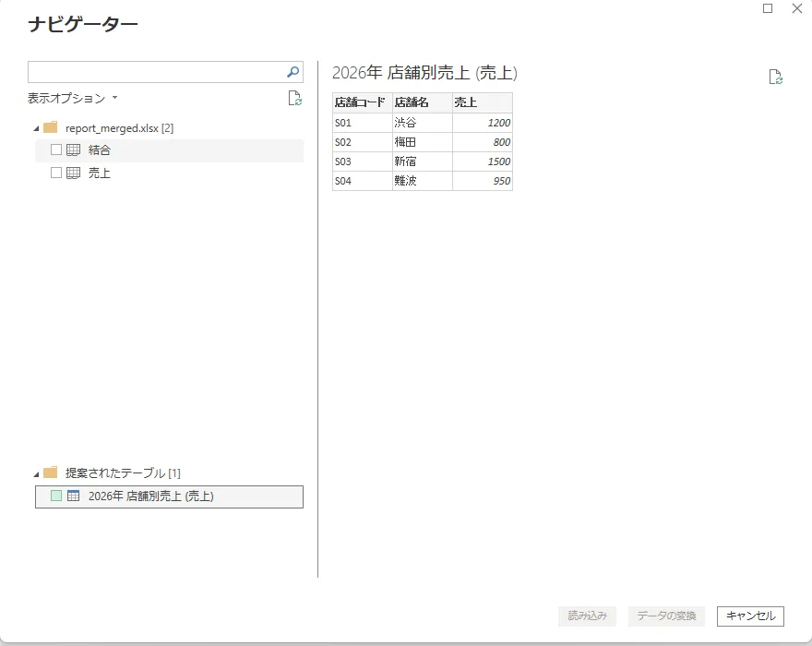The height and width of the screenshot is (646, 812).
Task: Click the 800 value cell
Action: click(483, 142)
